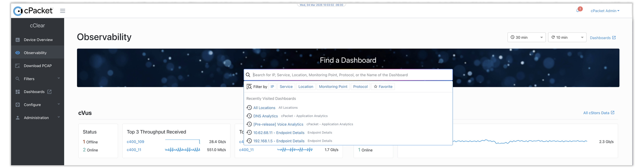
Task: Click the Filters magnifier icon
Action: tap(18, 79)
